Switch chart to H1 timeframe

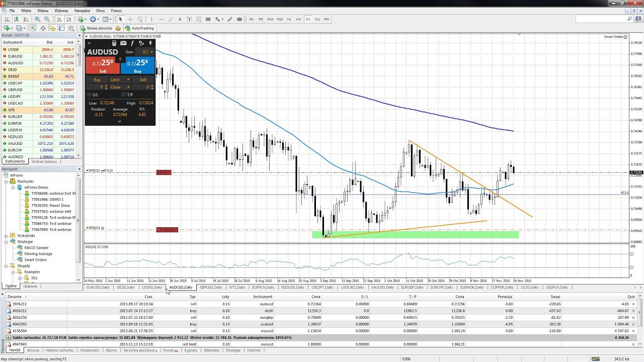pos(289,19)
